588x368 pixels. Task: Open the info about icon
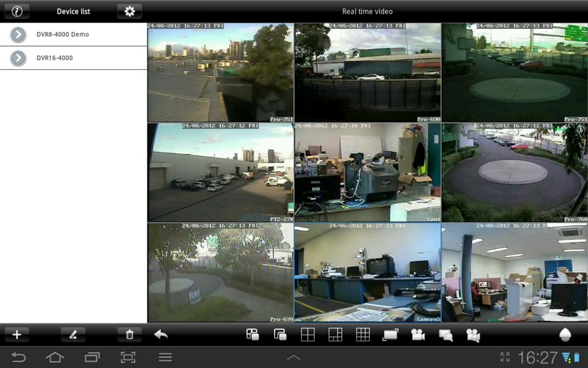pyautogui.click(x=17, y=11)
